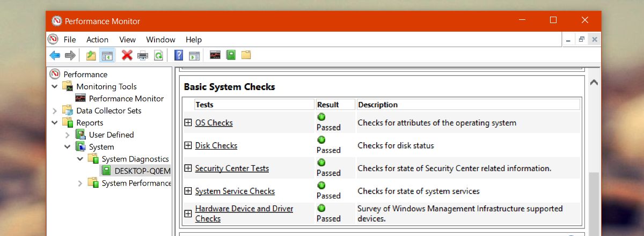
Task: Click the green status ball for OS Checks
Action: 321,117
